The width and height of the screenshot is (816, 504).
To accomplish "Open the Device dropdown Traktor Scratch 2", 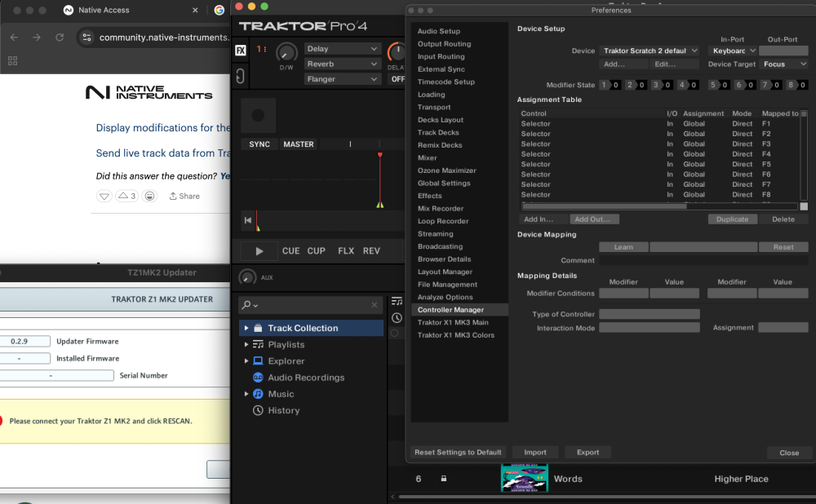I will pyautogui.click(x=650, y=51).
